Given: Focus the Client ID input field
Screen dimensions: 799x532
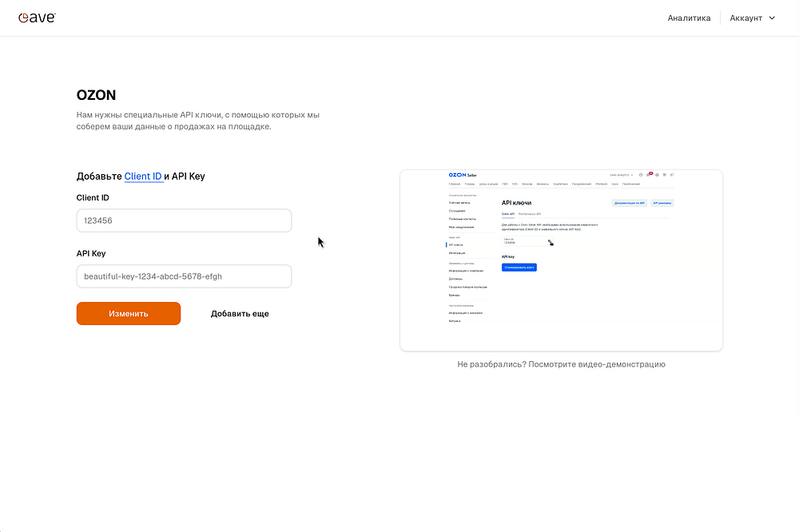Looking at the screenshot, I should click(184, 220).
